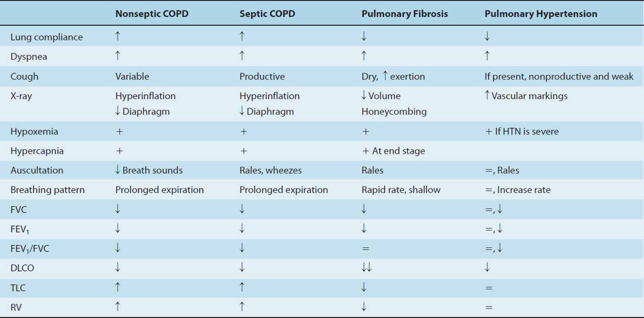This screenshot has width=644, height=318.
Task: Select the 'Rales, wheezes' auscultation cell
Action: coord(271,170)
